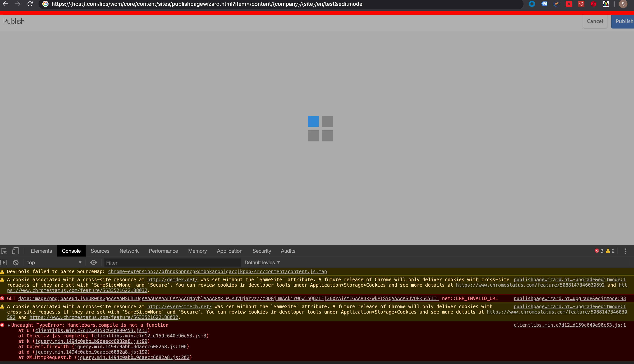Toggle device toolbar icon in DevTools
634x364 pixels.
(x=15, y=251)
